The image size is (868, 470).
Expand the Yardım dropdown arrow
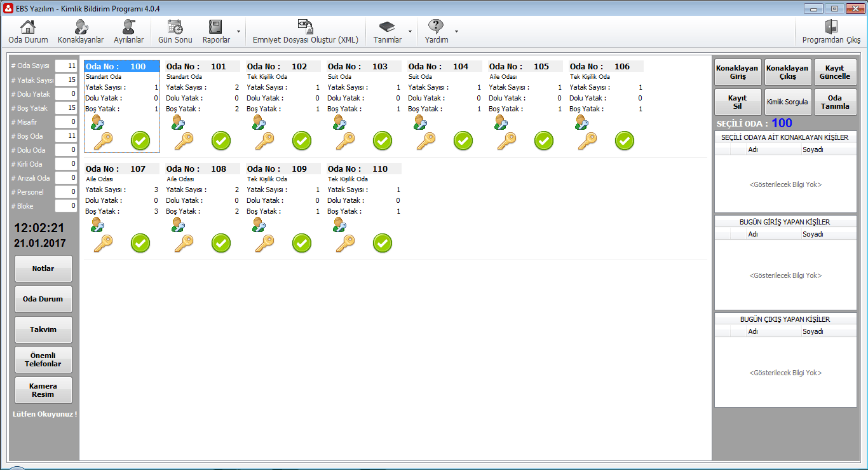click(456, 31)
